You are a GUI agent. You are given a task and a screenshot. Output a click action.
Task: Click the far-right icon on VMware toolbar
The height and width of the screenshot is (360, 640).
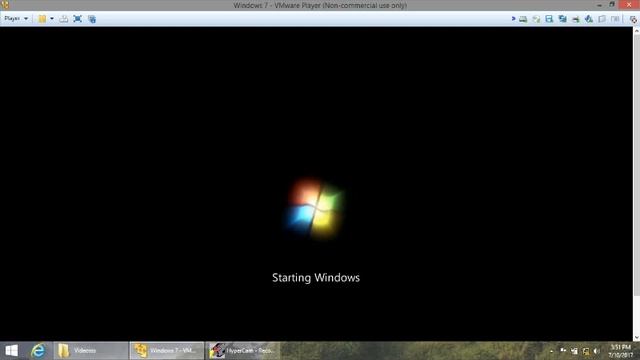click(x=633, y=19)
